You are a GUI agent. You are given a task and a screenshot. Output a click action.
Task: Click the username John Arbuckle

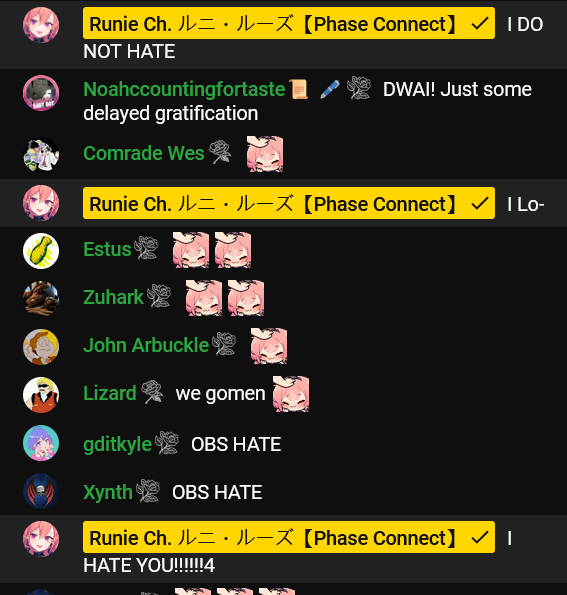click(x=146, y=345)
